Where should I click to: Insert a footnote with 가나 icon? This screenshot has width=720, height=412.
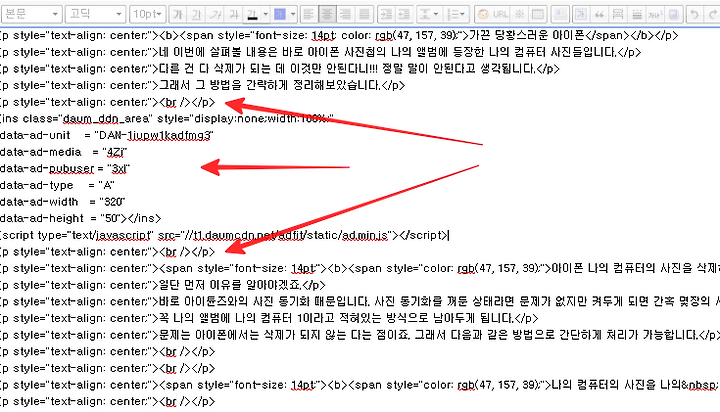(x=655, y=14)
